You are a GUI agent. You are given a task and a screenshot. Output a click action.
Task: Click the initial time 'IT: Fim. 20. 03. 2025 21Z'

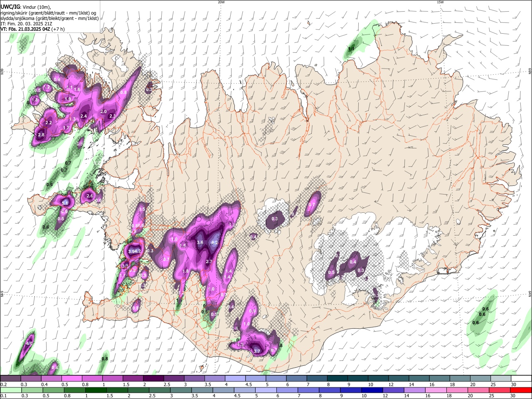coord(26,24)
